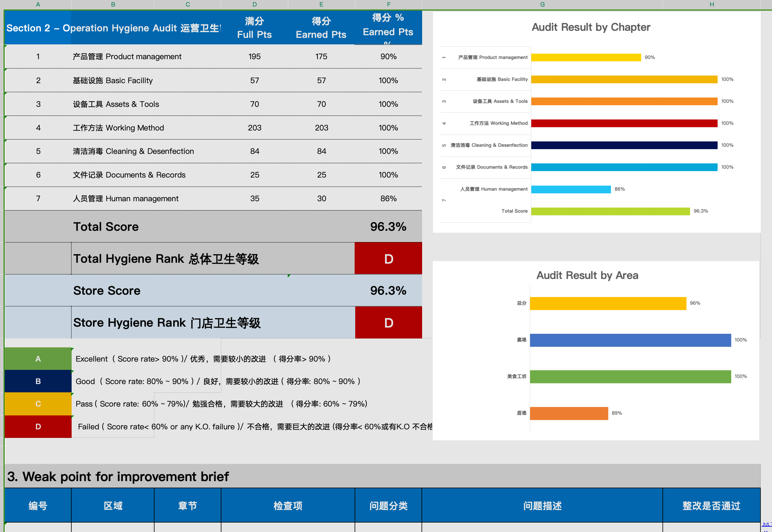
Task: Click the Human management light-blue chart bar
Action: click(571, 189)
